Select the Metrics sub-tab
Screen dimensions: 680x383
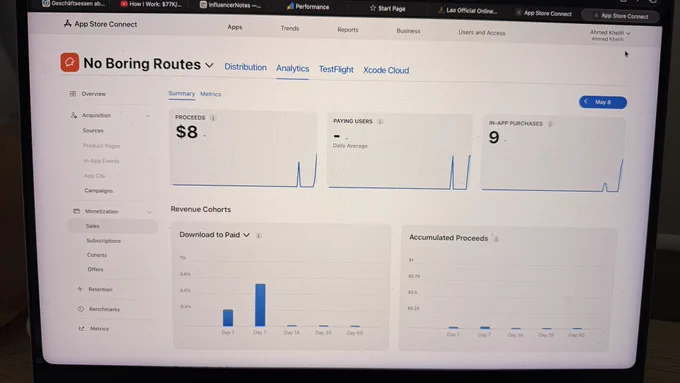211,94
